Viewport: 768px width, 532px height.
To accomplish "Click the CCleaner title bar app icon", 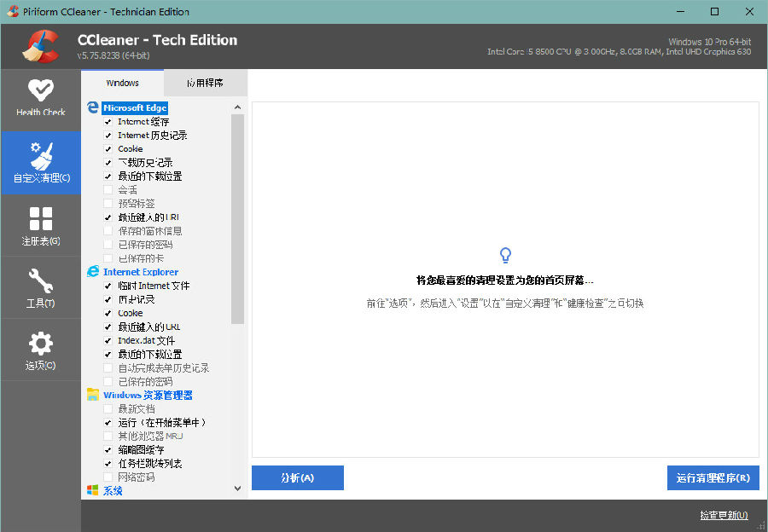I will tap(13, 11).
